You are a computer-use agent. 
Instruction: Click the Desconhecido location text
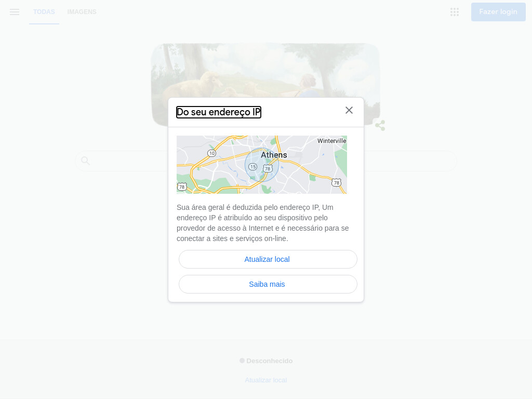(270, 361)
